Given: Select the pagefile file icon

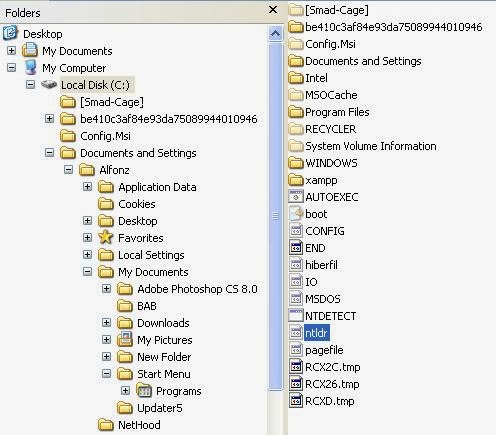Looking at the screenshot, I should (x=296, y=350).
